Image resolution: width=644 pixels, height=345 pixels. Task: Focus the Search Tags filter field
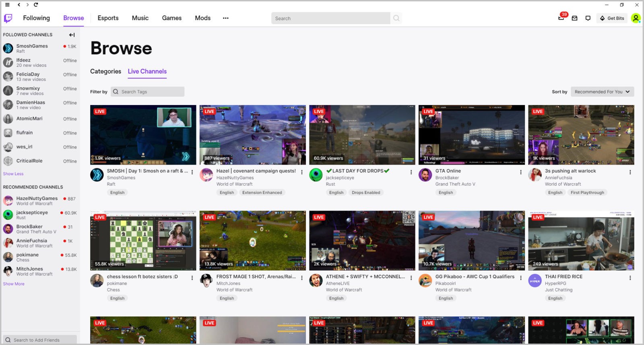point(147,92)
